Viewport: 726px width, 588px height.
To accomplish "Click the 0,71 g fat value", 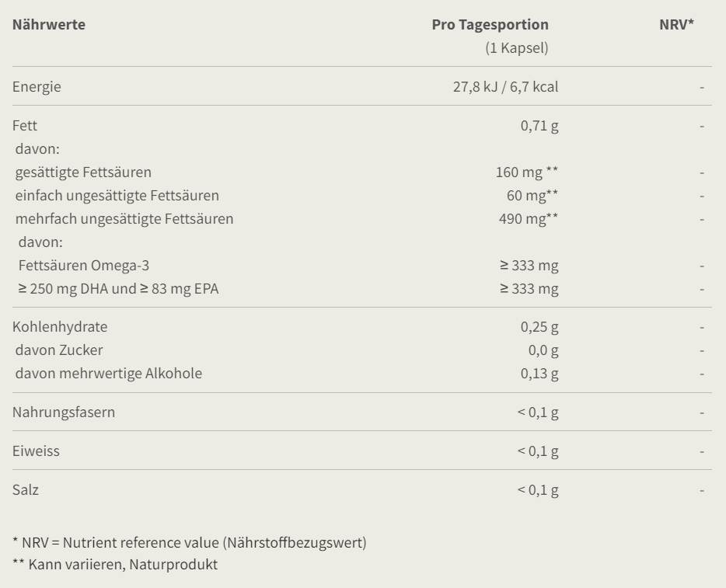I will pos(539,126).
